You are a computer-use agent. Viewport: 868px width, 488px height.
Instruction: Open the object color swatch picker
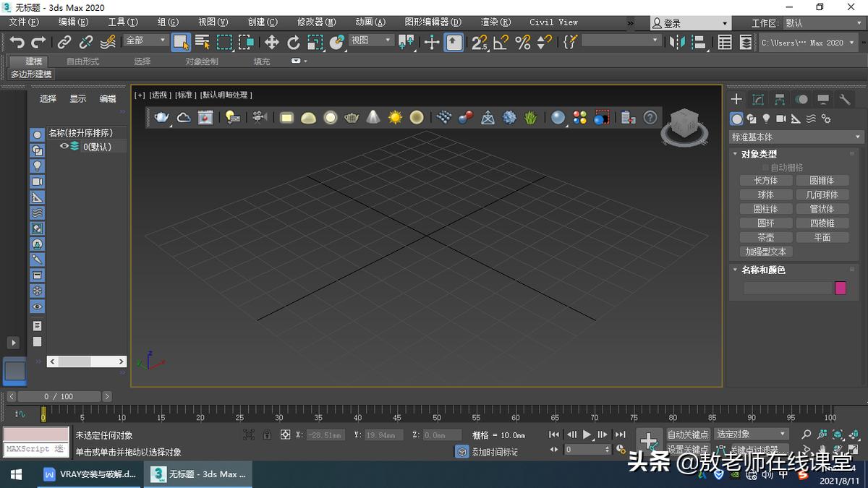point(840,287)
